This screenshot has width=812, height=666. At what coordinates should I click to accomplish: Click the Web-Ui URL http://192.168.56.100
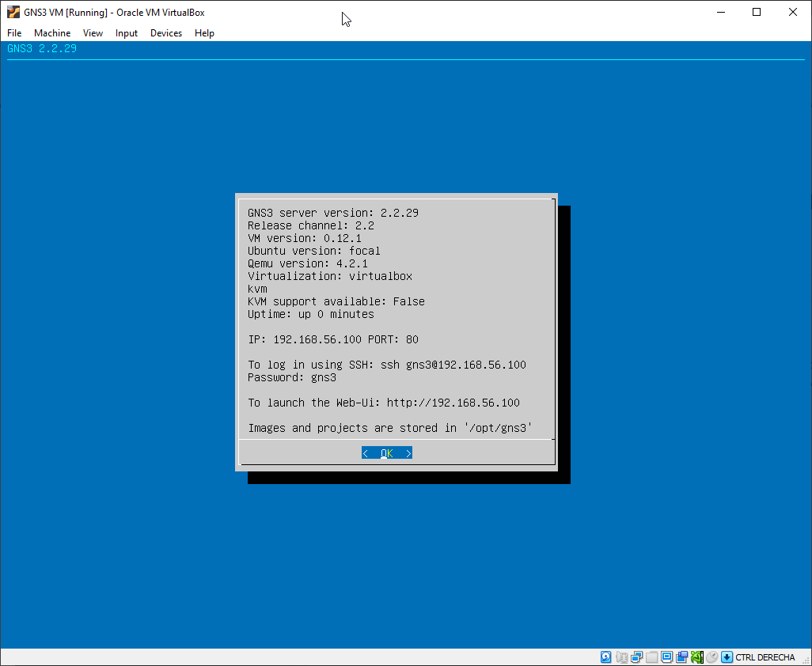pos(453,403)
